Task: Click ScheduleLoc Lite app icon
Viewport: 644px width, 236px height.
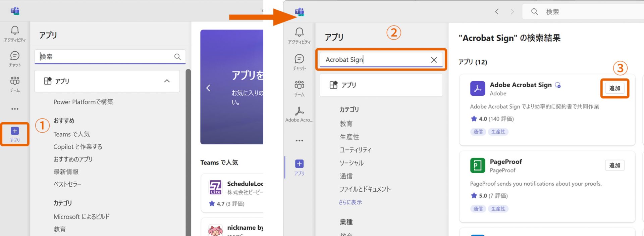Action: (x=215, y=187)
